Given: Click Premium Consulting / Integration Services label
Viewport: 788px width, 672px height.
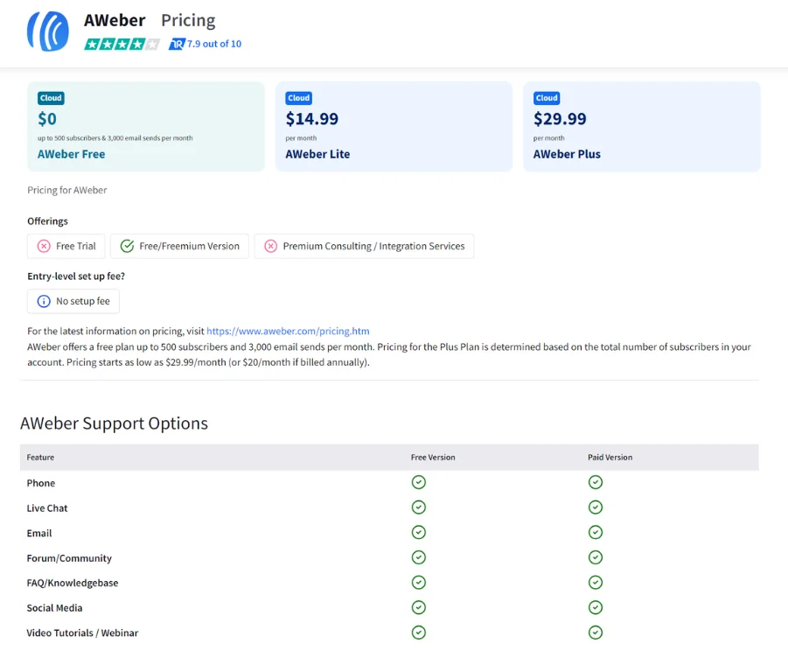Looking at the screenshot, I should coord(374,246).
